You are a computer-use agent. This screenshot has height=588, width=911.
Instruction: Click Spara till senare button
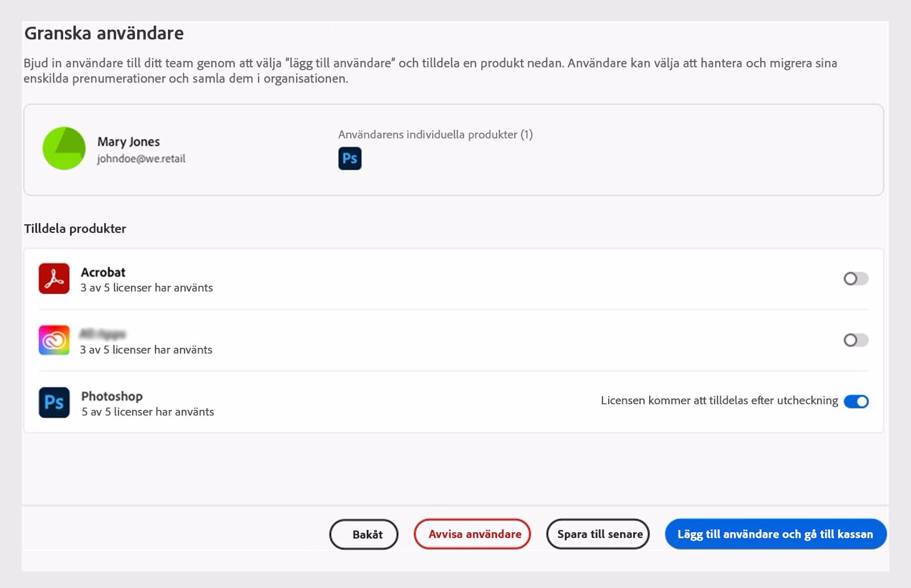click(598, 534)
